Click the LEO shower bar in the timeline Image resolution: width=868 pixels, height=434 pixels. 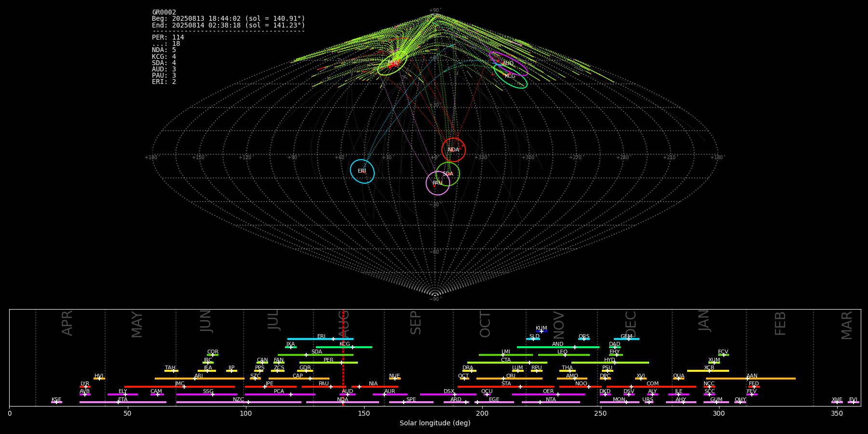564,355
